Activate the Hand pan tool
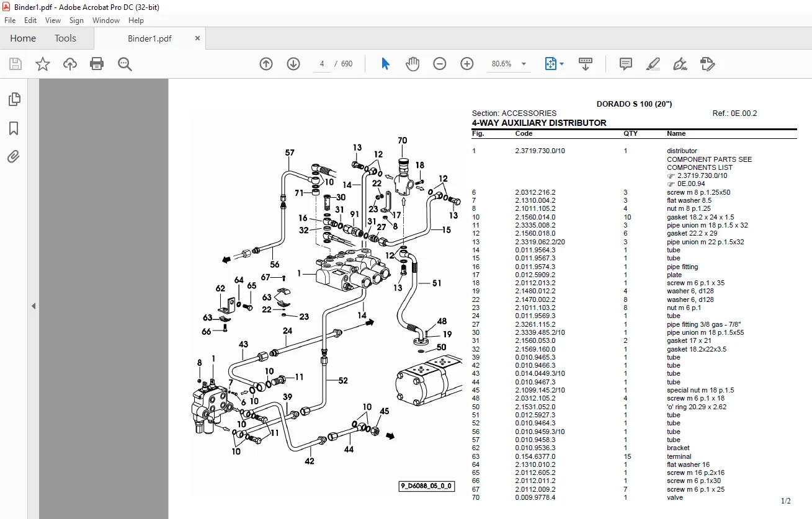812x519 pixels. tap(413, 64)
